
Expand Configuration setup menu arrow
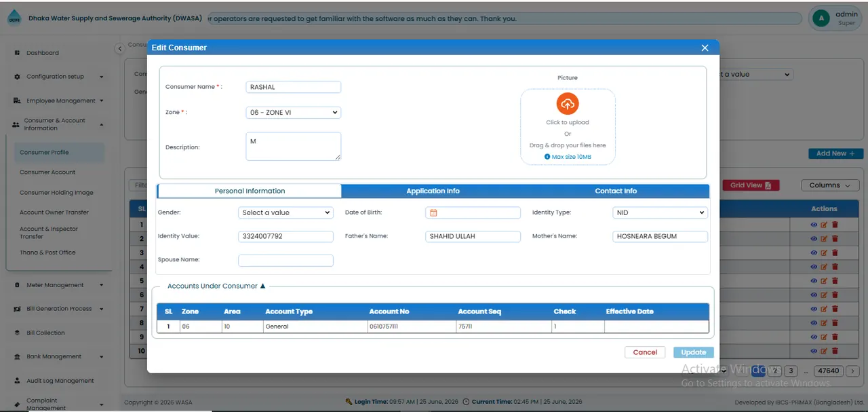102,77
